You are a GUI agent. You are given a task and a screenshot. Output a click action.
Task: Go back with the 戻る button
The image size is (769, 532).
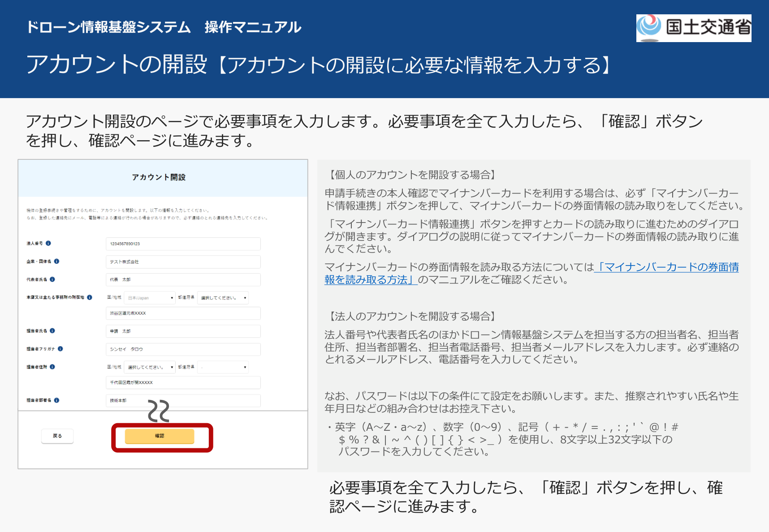tap(57, 436)
